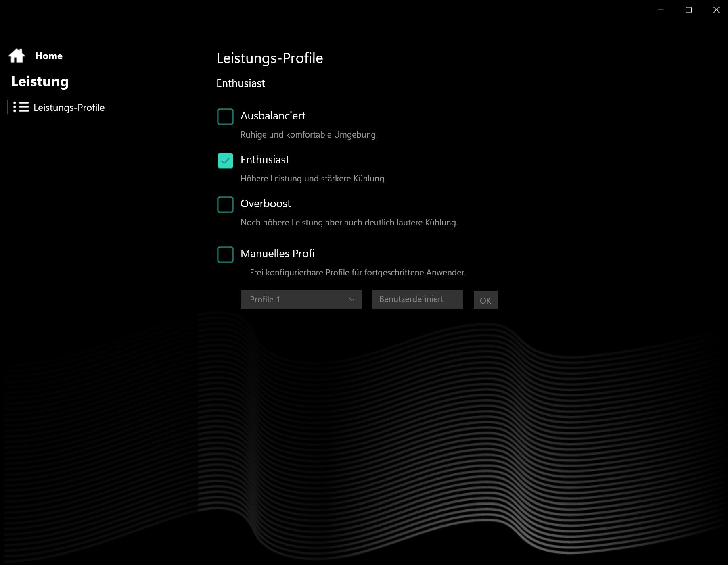Screen dimensions: 728x565
Task: Click 'Ruhige und komfortable Umgebung.' description
Action: (309, 135)
